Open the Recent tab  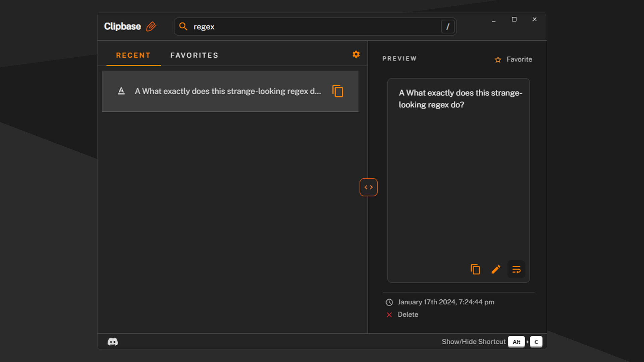pyautogui.click(x=133, y=55)
